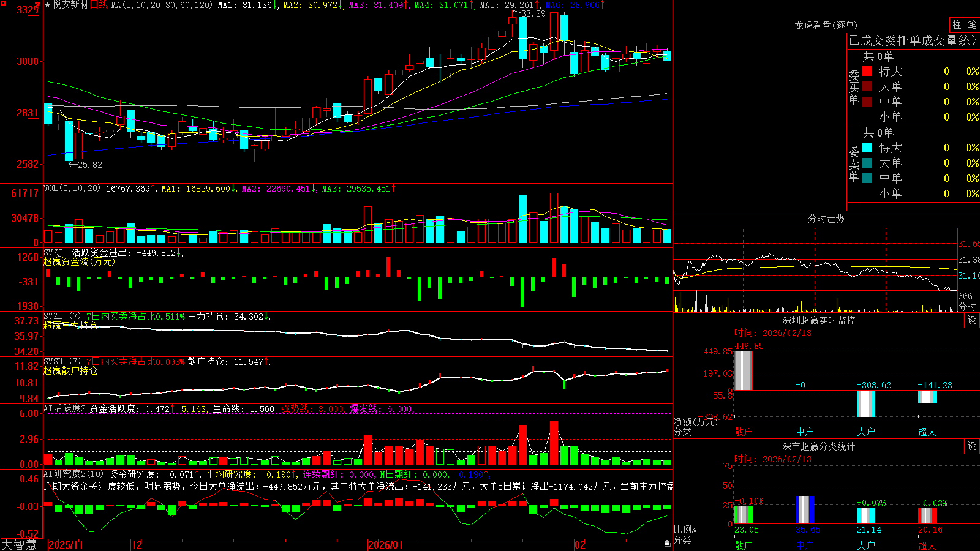Click the teal 大单 sell-order swatch
Viewport: 980px width, 551px height.
867,163
